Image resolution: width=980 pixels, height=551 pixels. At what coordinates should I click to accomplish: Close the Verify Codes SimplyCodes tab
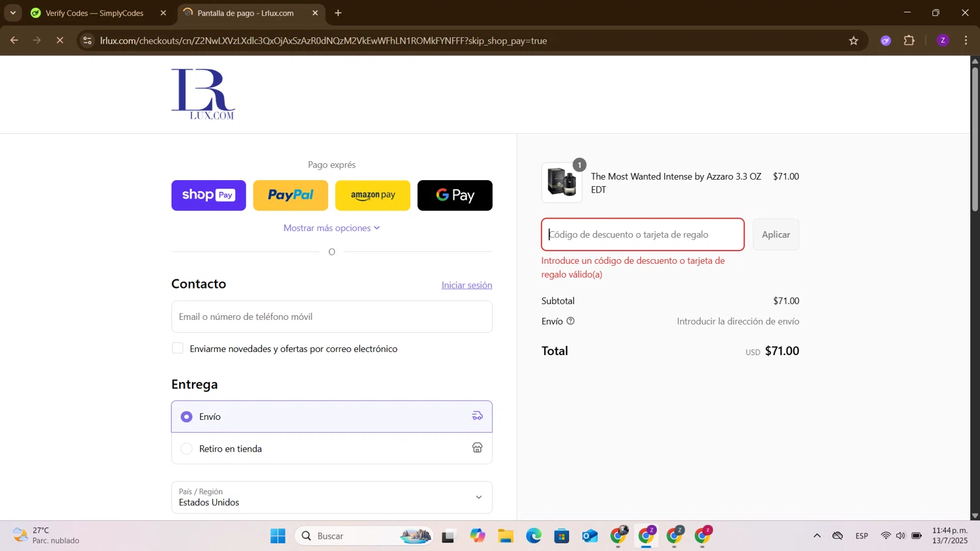[x=163, y=13]
